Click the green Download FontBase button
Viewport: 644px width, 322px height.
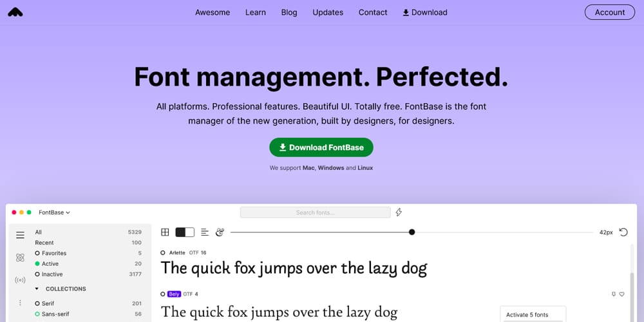click(x=321, y=147)
